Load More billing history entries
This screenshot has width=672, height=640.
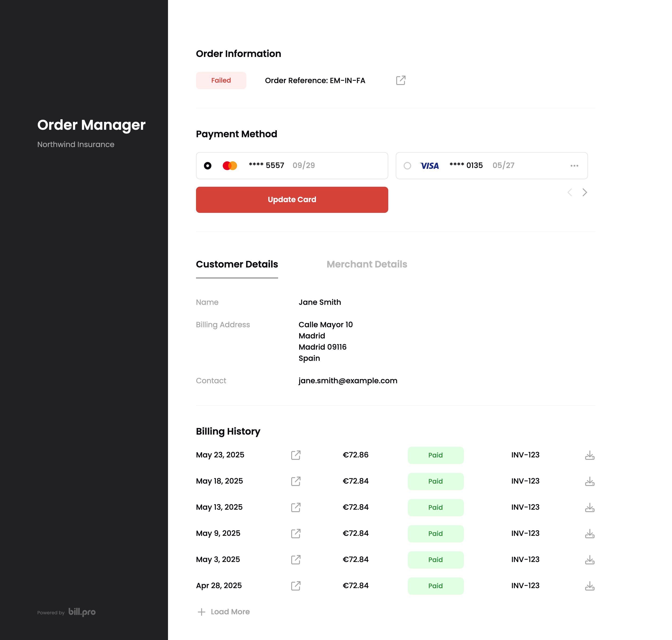(224, 612)
